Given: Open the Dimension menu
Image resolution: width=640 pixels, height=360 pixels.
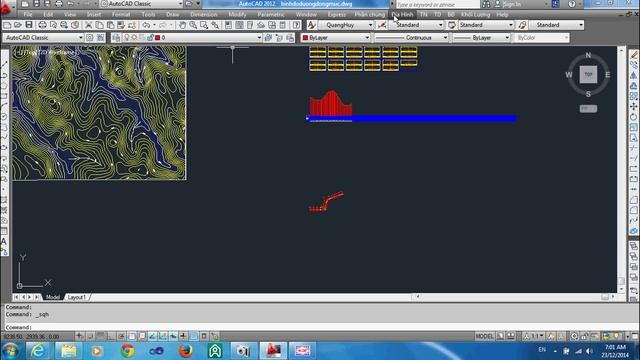Looking at the screenshot, I should (x=204, y=15).
